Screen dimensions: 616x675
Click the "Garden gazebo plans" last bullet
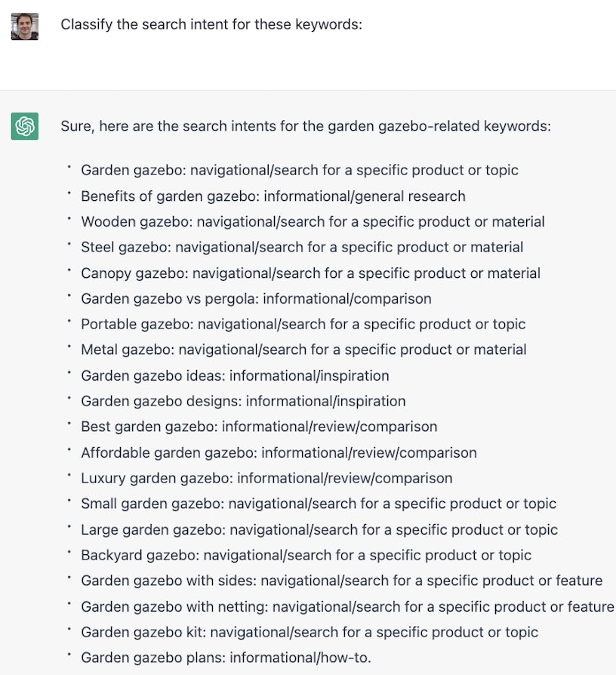coord(226,658)
